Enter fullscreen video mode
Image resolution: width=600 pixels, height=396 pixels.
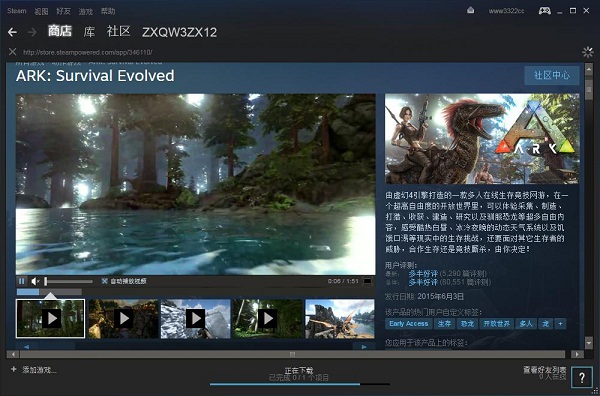[x=367, y=281]
